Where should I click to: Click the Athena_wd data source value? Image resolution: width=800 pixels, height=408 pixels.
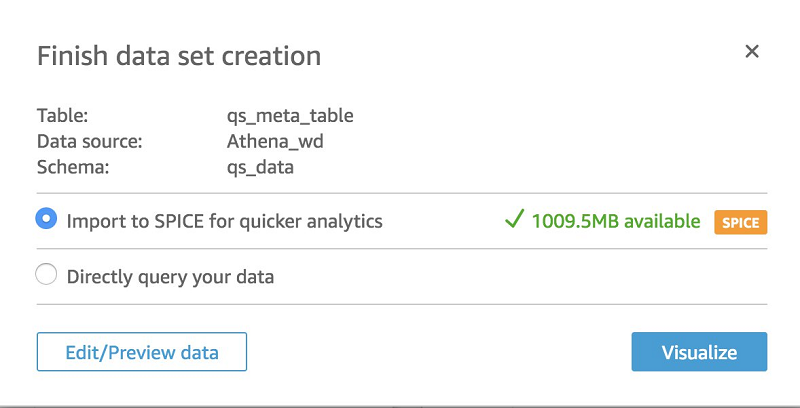point(275,141)
